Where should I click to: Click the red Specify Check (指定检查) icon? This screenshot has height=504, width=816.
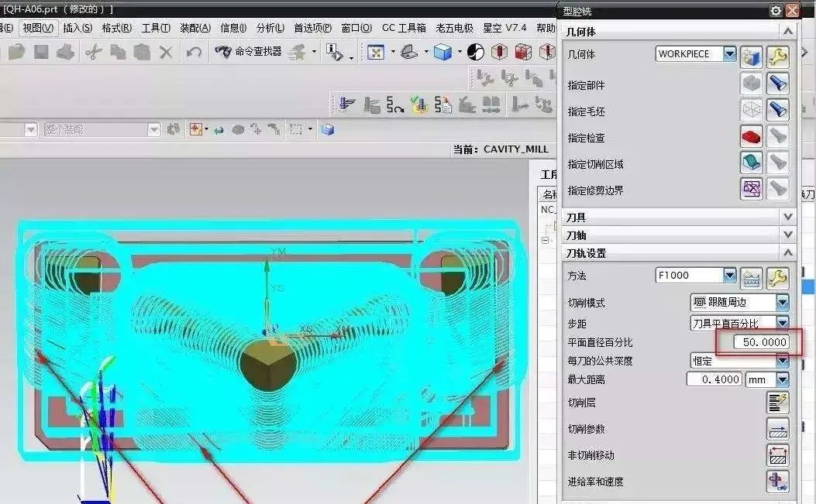[x=751, y=137]
